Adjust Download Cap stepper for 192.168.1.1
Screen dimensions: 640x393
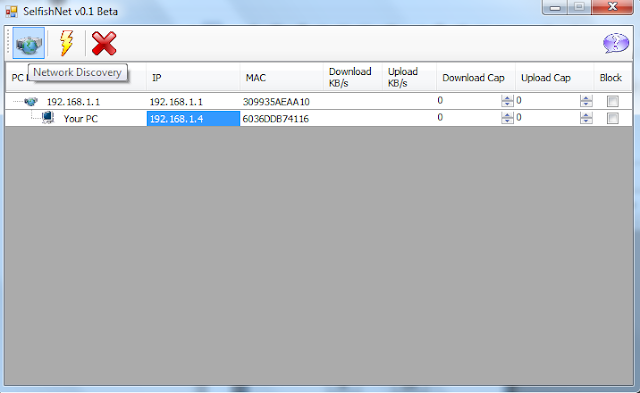(507, 101)
